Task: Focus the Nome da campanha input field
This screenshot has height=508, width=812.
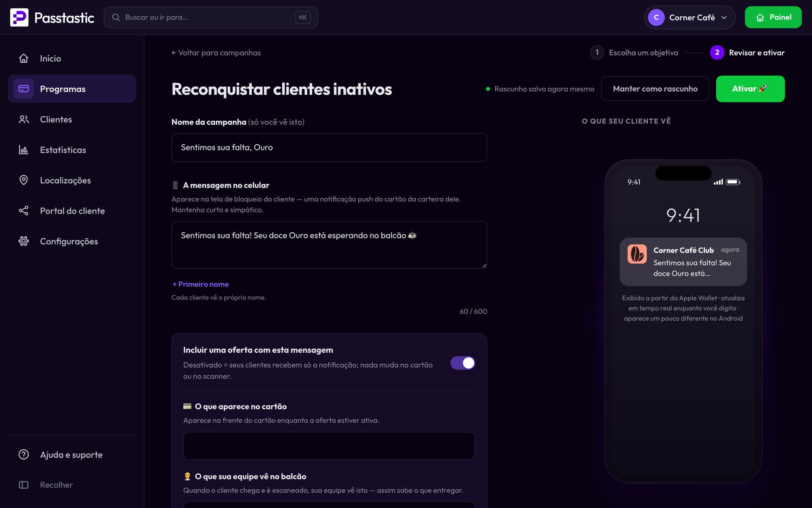Action: pos(329,148)
